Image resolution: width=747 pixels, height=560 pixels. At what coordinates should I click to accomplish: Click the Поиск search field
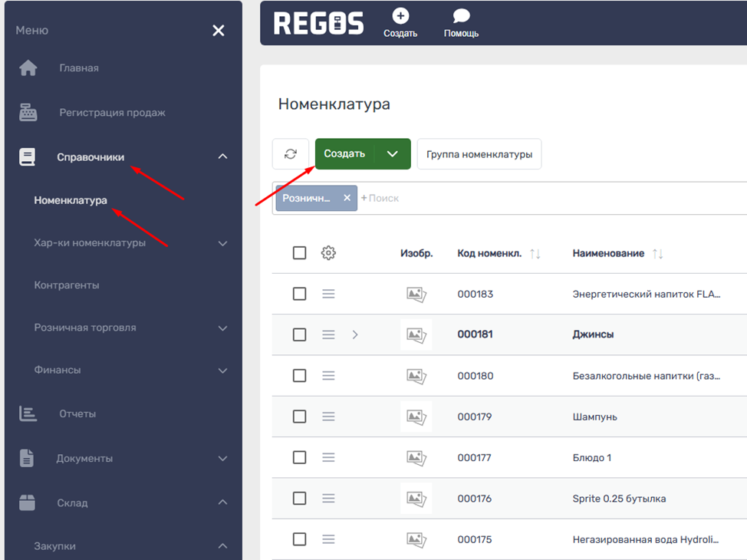(x=460, y=198)
